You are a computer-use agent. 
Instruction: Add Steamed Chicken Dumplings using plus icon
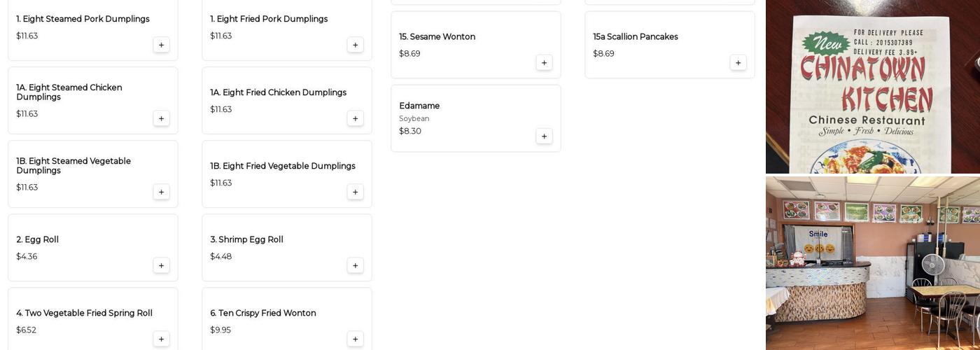click(161, 119)
